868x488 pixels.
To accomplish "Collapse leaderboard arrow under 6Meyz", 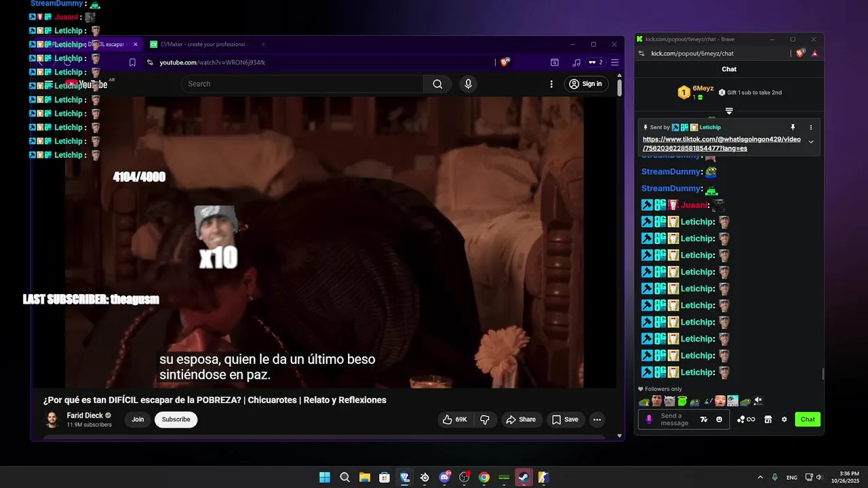I will click(729, 111).
